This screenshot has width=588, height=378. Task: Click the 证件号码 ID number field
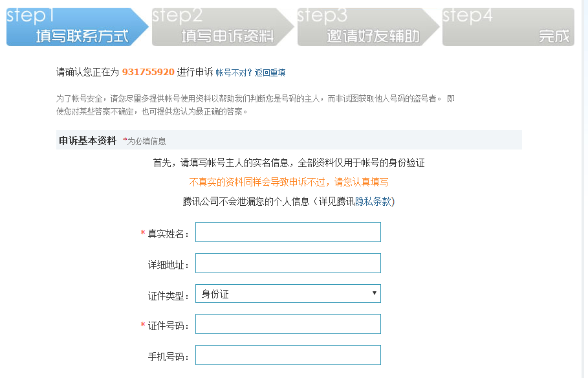pyautogui.click(x=288, y=324)
